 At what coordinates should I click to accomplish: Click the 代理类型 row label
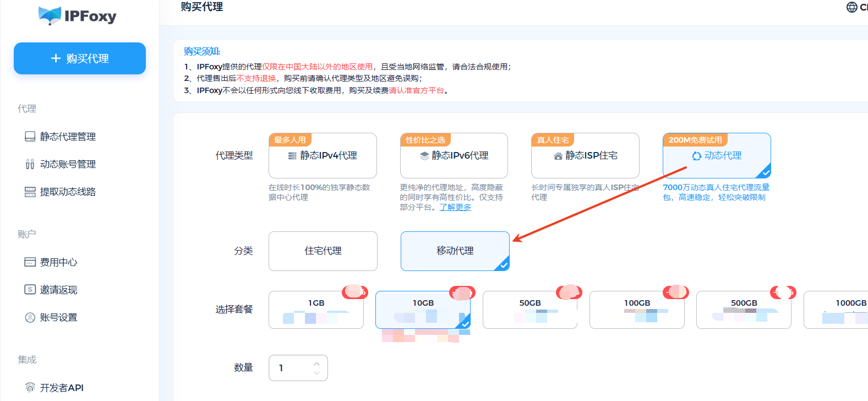[x=234, y=155]
